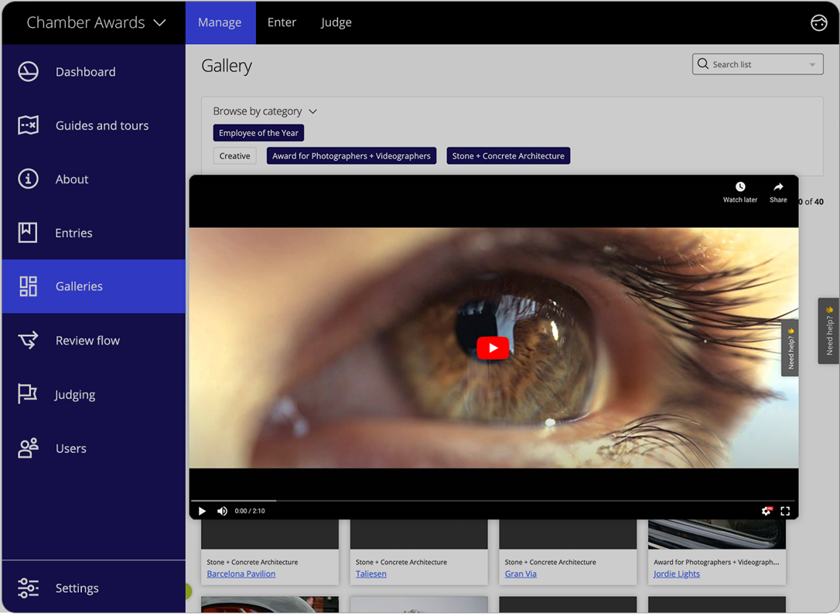Expand the Chamber Awards dropdown

[x=160, y=22]
